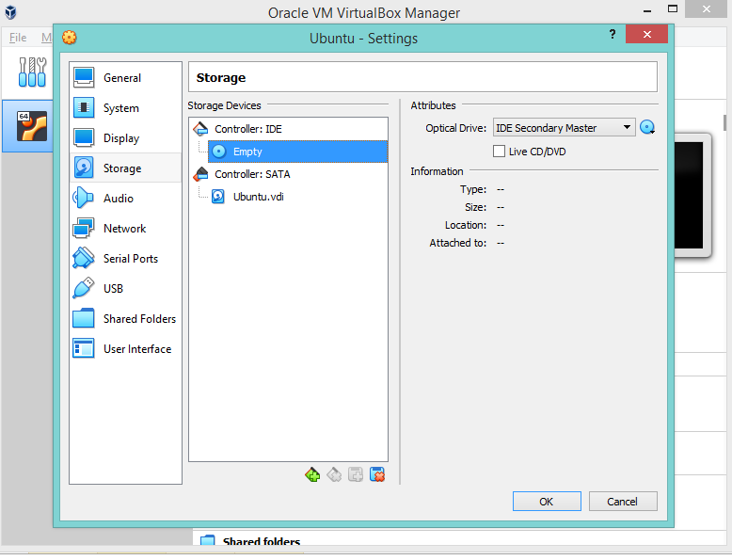The width and height of the screenshot is (732, 560).
Task: Click the Serial Ports connector icon
Action: tap(84, 258)
